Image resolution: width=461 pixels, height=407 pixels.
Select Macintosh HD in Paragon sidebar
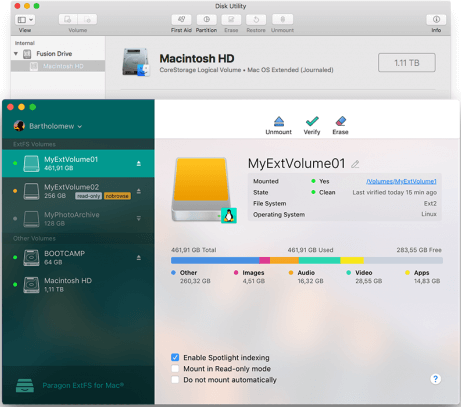point(78,285)
